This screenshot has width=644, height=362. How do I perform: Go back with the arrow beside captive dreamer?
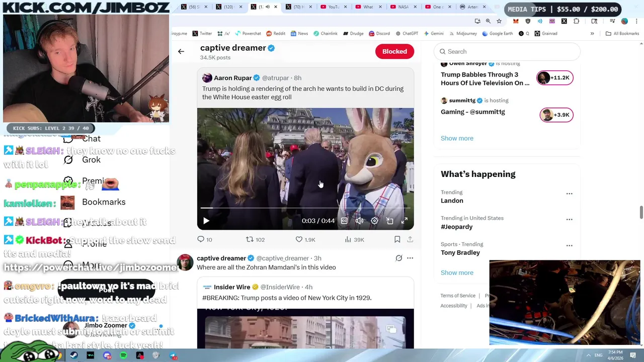click(181, 51)
